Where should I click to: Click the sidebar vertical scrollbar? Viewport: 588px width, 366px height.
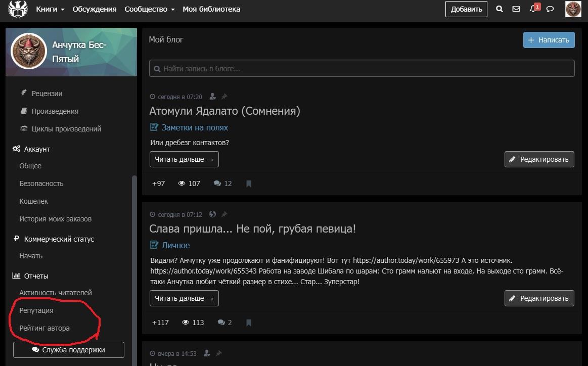pos(134,270)
